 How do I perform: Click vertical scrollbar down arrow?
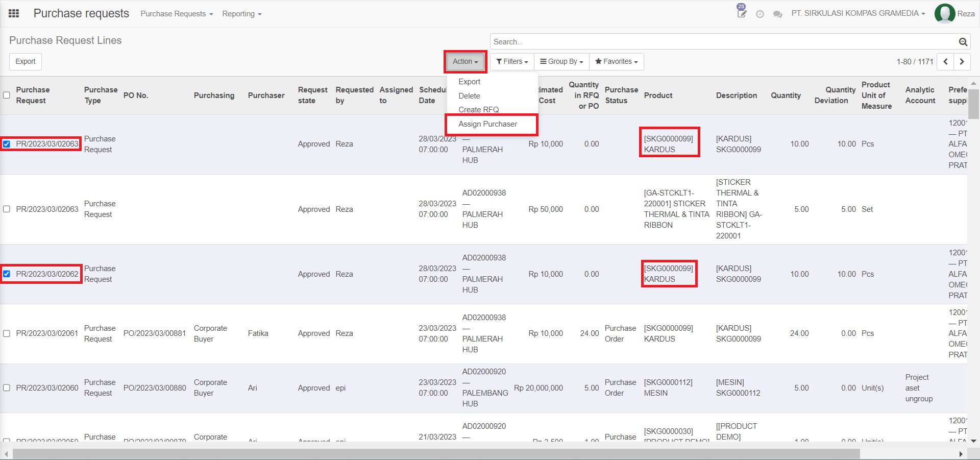(x=973, y=441)
